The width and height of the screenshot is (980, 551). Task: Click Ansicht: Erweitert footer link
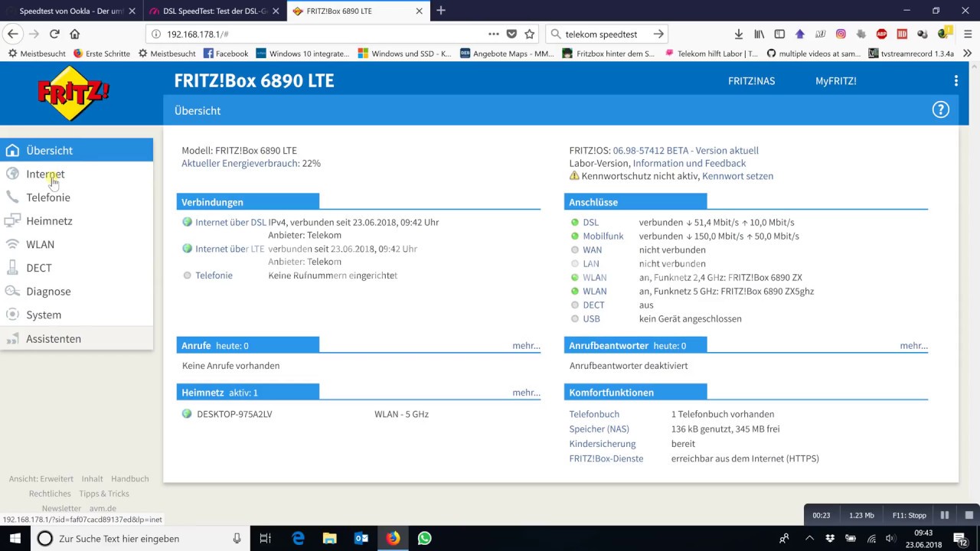pyautogui.click(x=41, y=479)
